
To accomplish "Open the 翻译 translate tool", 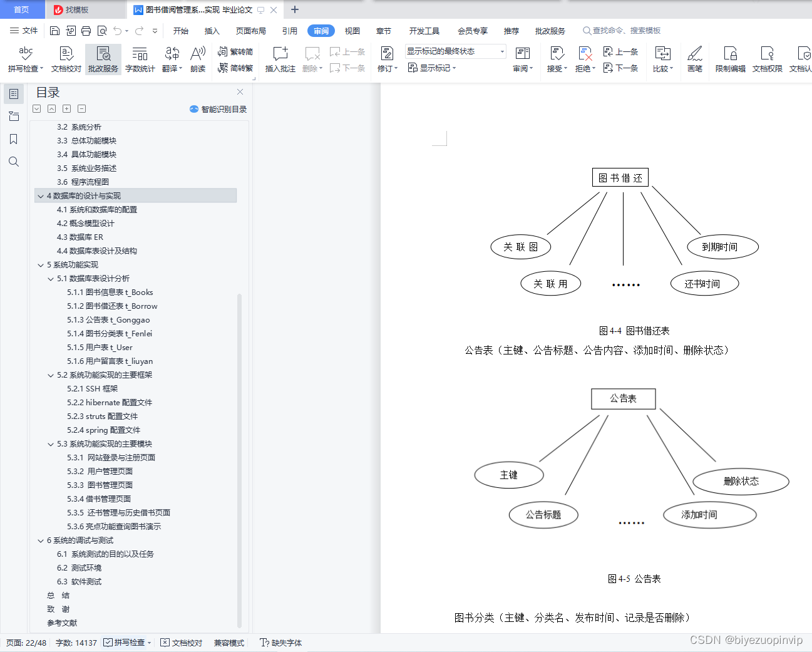I will (172, 60).
